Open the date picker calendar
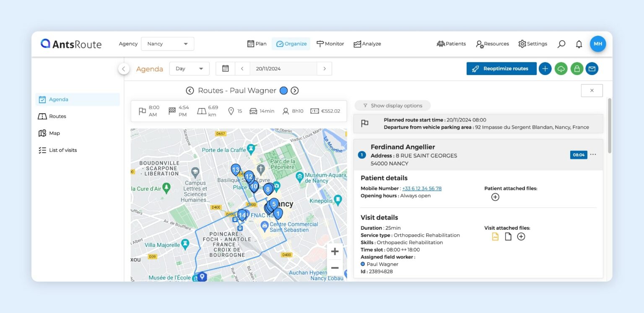Image resolution: width=644 pixels, height=313 pixels. (x=225, y=68)
